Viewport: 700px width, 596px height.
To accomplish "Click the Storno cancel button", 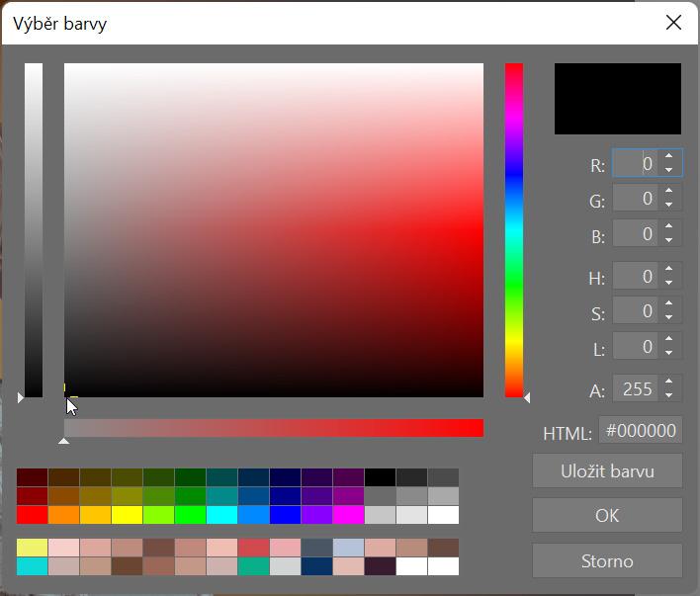I will (x=607, y=560).
